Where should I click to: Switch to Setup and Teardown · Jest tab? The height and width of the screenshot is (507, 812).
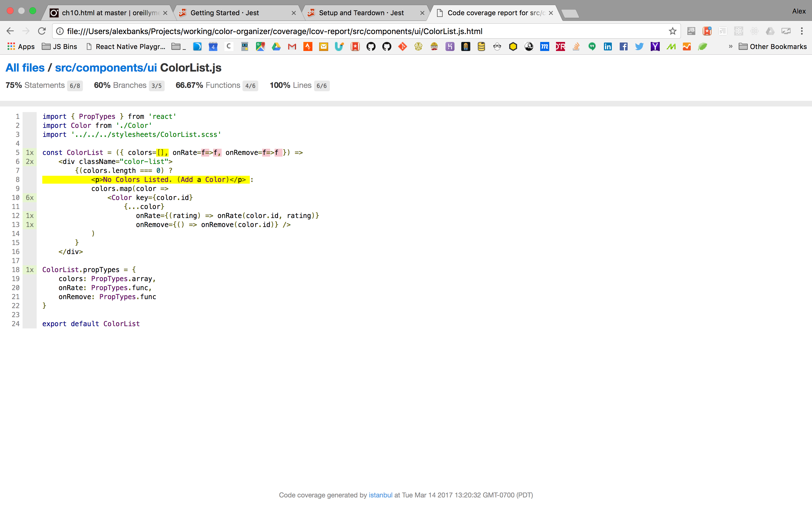coord(361,13)
